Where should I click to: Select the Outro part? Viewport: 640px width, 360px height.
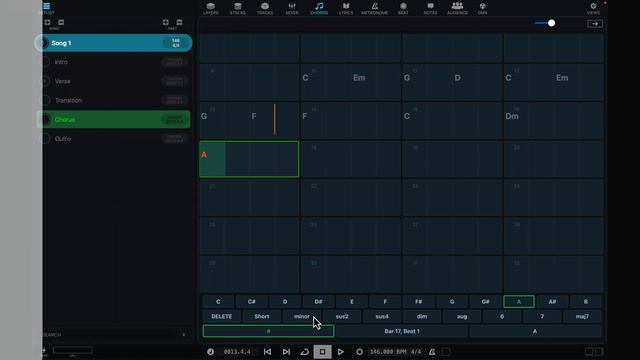(x=113, y=139)
